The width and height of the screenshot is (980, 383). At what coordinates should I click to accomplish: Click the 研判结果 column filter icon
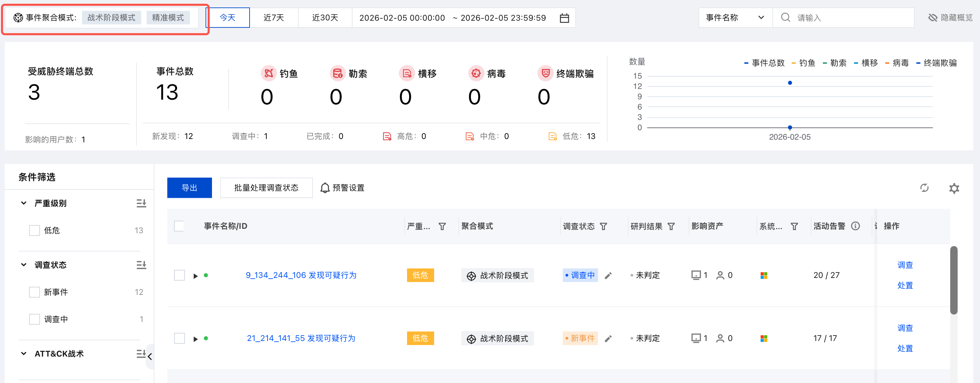tap(671, 226)
